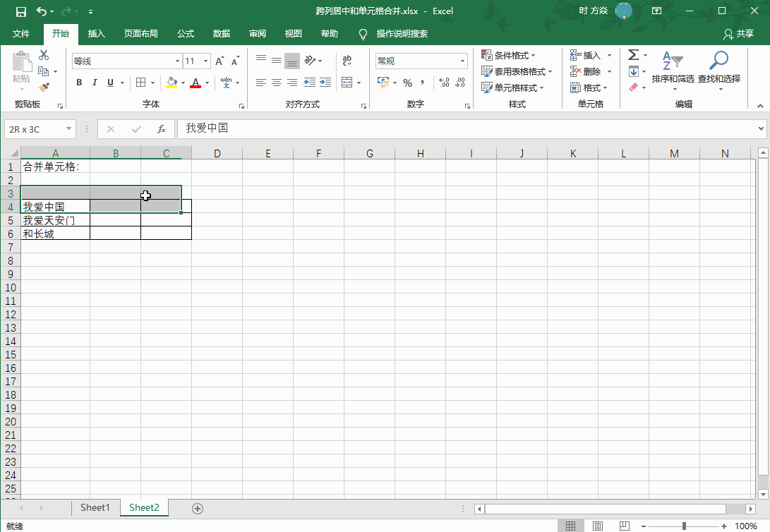Open Find and Select (查找和选择)
Screen dimensions: 770x532
pos(719,70)
